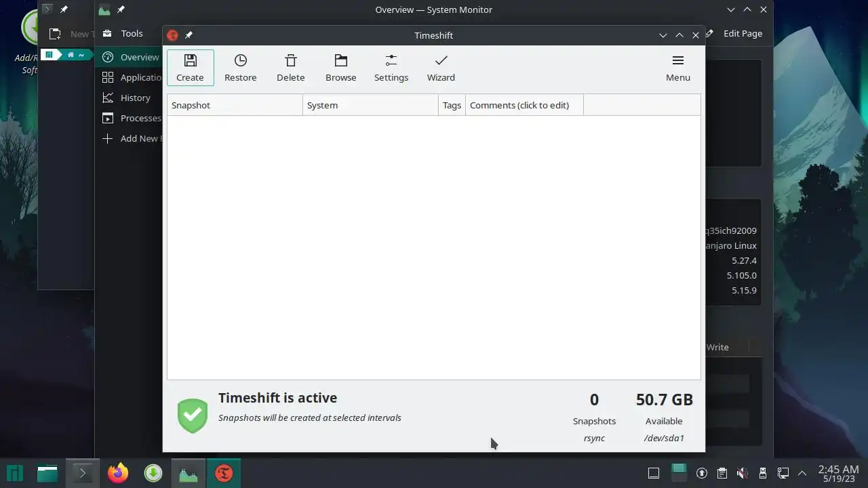Image resolution: width=868 pixels, height=488 pixels.
Task: Click the green shield status icon
Action: (x=193, y=415)
